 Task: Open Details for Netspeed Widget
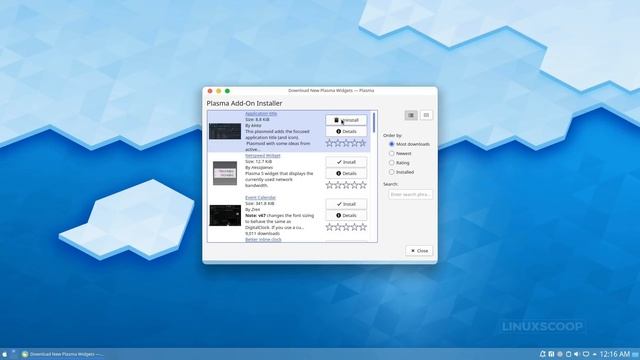click(x=346, y=173)
